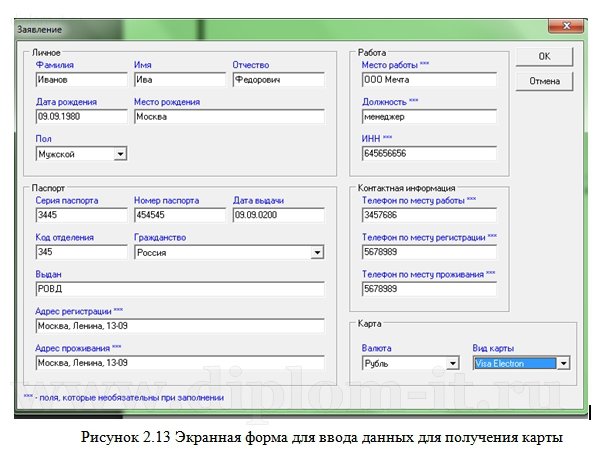Click the Телефон по месту проживания field

pos(429,289)
